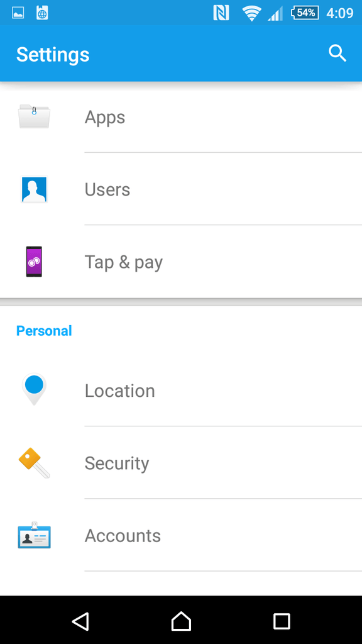
Task: Tap the Apps folder icon
Action: click(34, 116)
